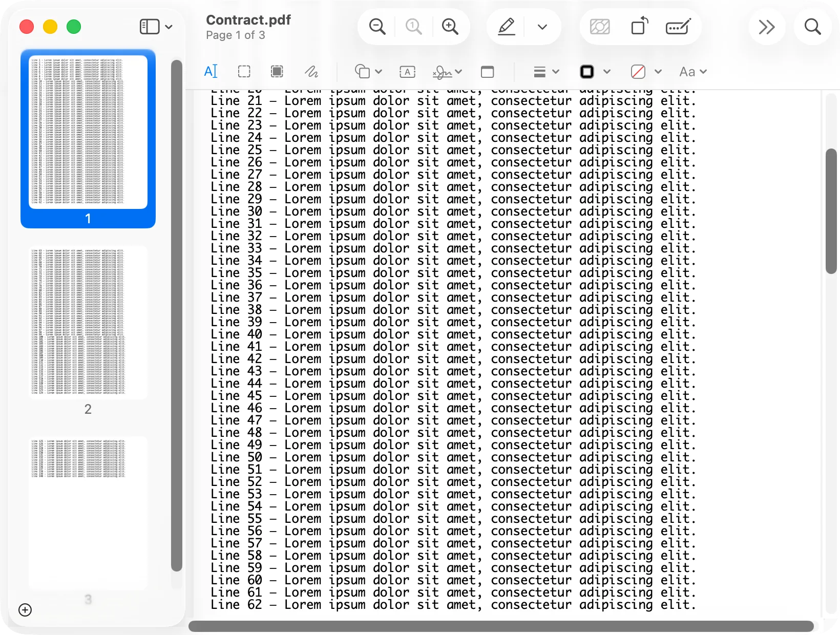Expand the sidebar view options chevron
840x635 pixels.
(169, 27)
